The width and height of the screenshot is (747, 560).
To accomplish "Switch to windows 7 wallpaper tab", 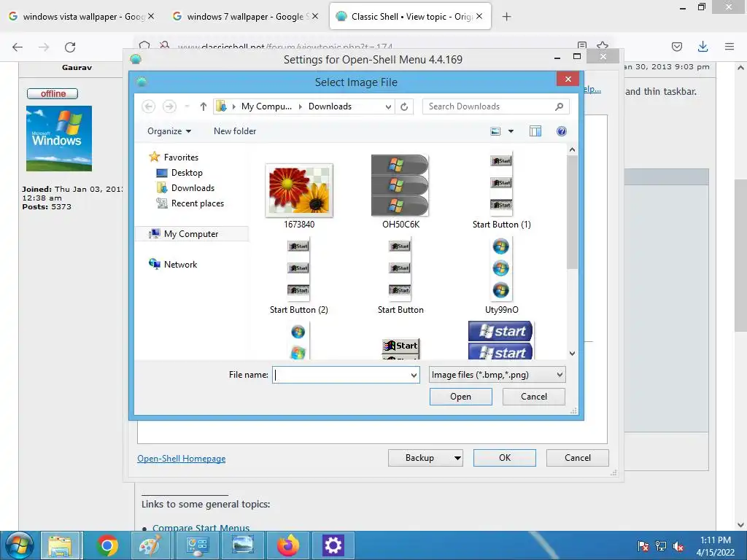I will [x=245, y=17].
